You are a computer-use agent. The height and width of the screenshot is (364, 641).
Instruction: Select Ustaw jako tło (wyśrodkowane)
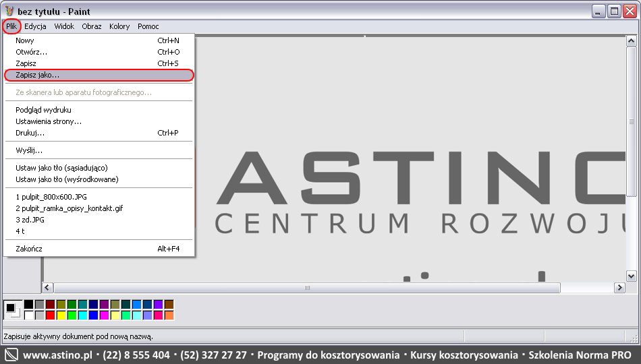(99, 179)
